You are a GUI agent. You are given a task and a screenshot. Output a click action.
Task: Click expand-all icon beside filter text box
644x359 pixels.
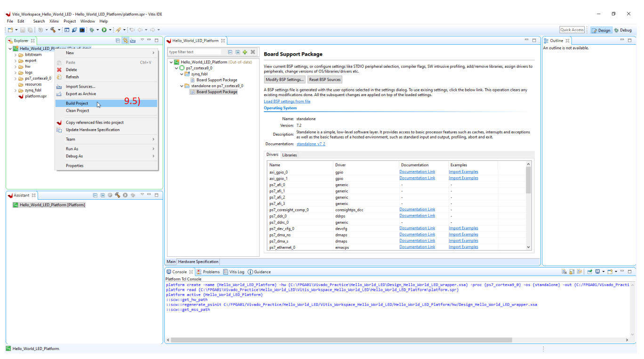(x=238, y=52)
